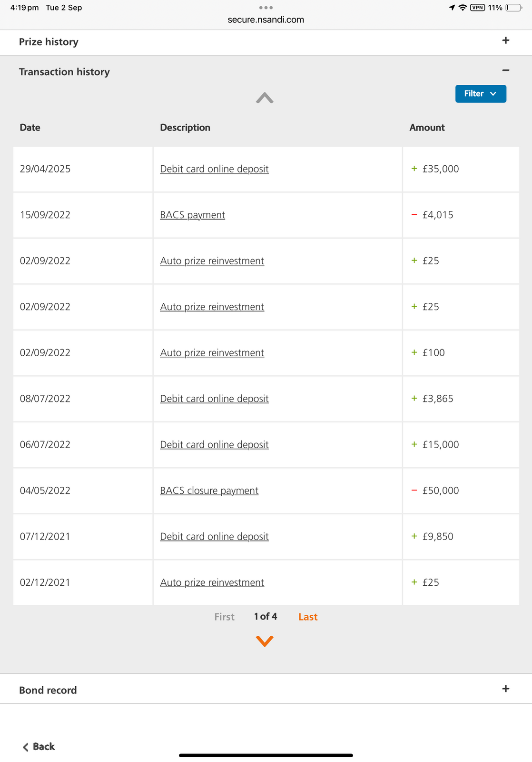Viewport: 532px width, 762px height.
Task: Expand the Prize history section
Action: tap(505, 41)
